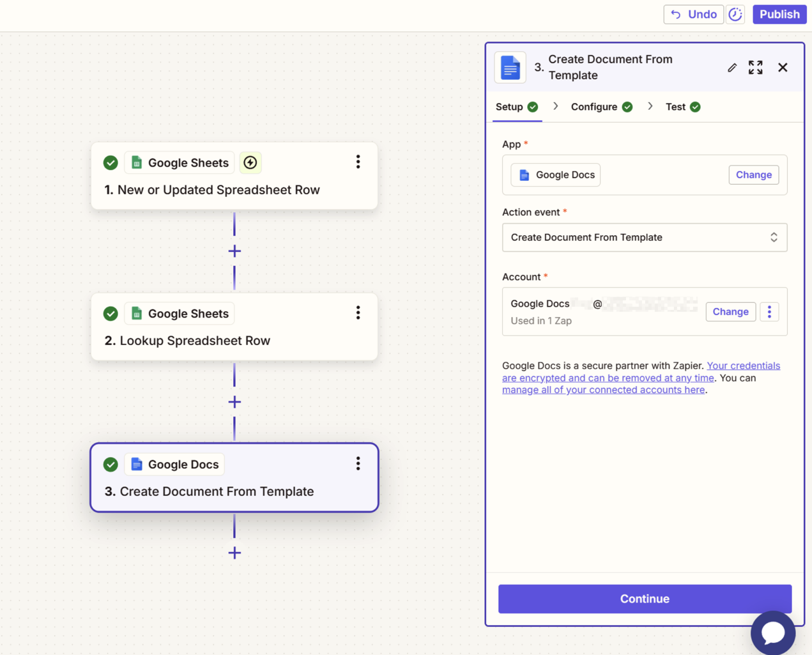Open the three-dot menu for Google Docs step

click(x=358, y=464)
